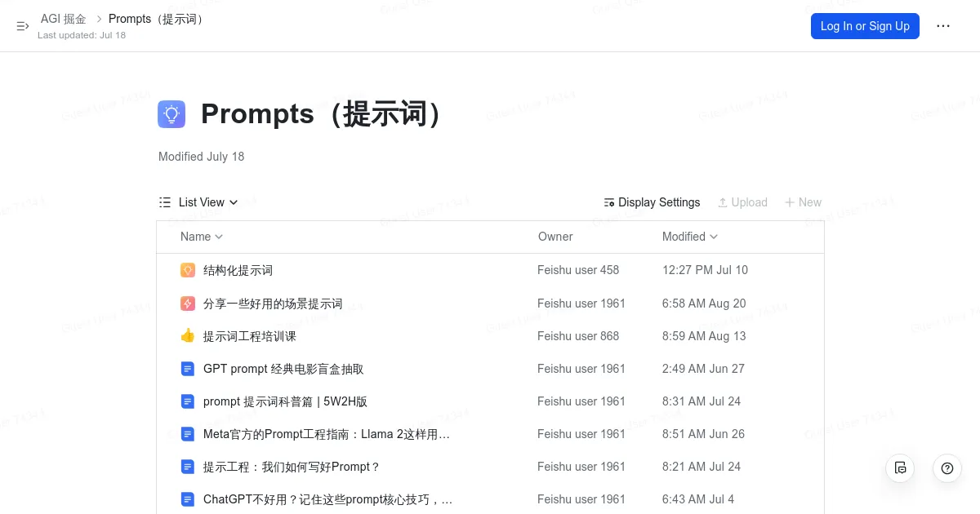The height and width of the screenshot is (514, 980).
Task: Open the more options menu at top right
Action: (x=943, y=25)
